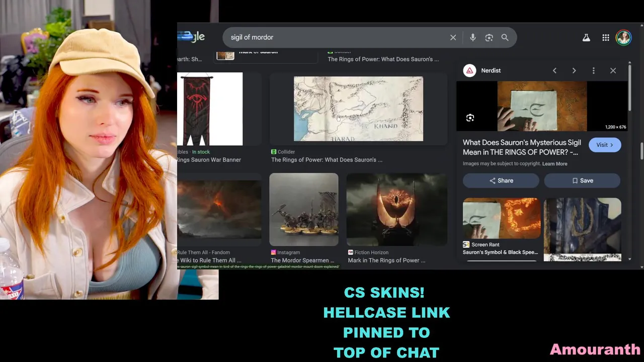The image size is (644, 362).
Task: Click the Nerdist site logo
Action: pos(469,70)
